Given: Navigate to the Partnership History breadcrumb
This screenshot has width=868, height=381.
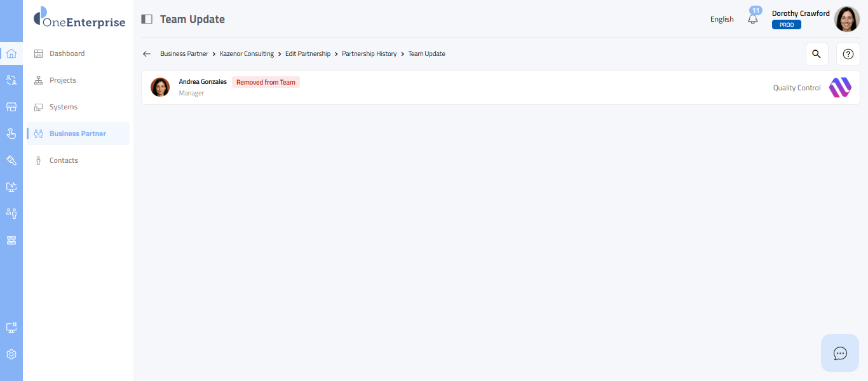Looking at the screenshot, I should tap(369, 54).
